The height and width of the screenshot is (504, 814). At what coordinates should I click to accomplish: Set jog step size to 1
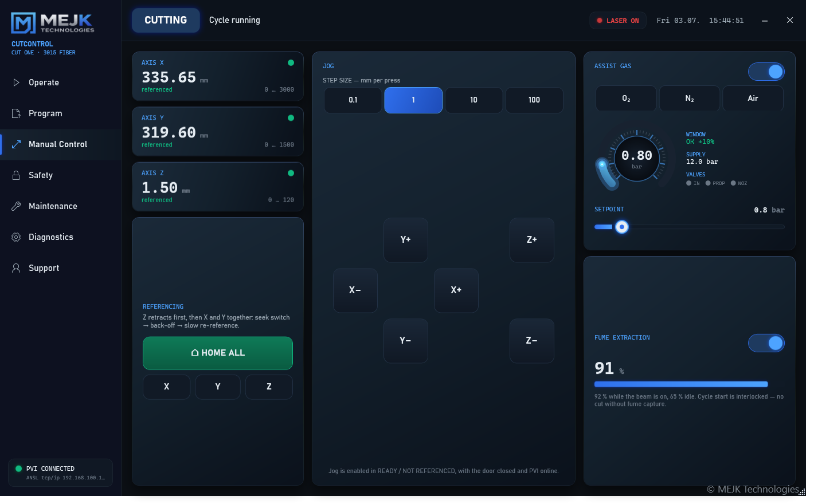pyautogui.click(x=413, y=100)
